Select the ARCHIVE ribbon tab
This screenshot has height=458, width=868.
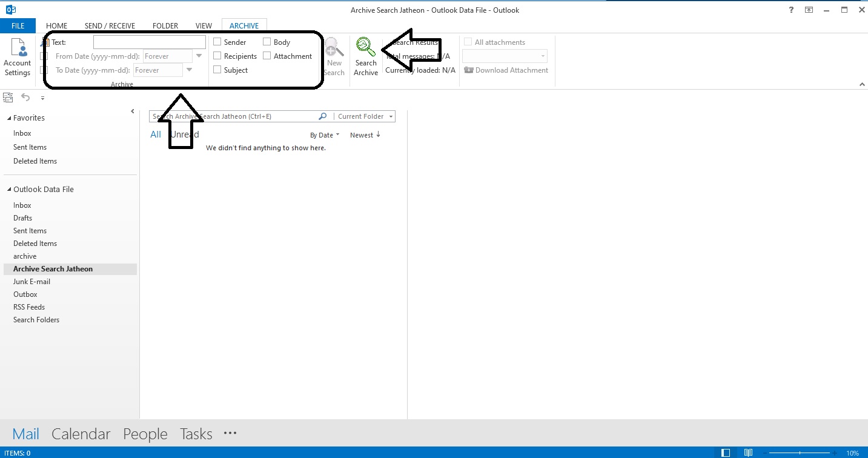(x=244, y=26)
